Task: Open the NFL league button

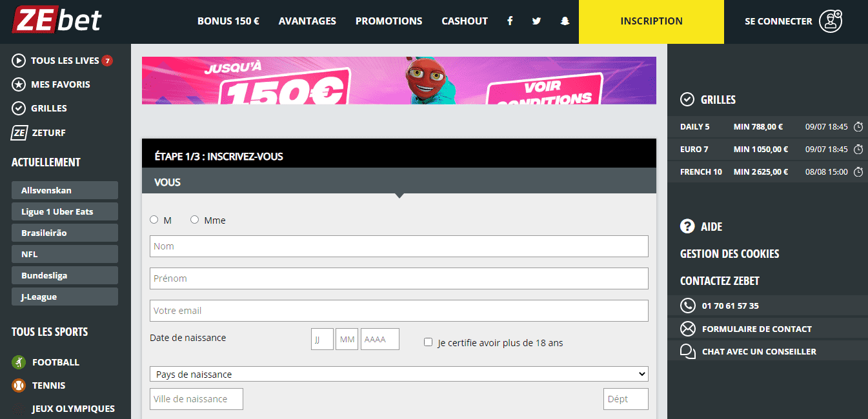Action: 65,254
